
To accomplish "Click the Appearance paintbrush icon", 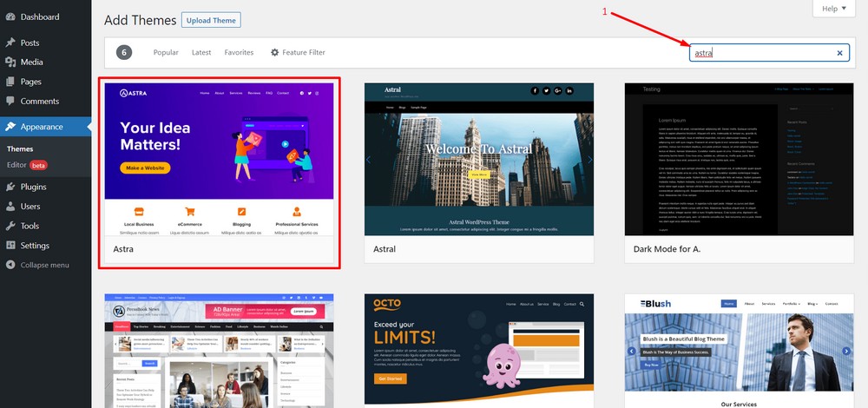I will click(x=10, y=126).
